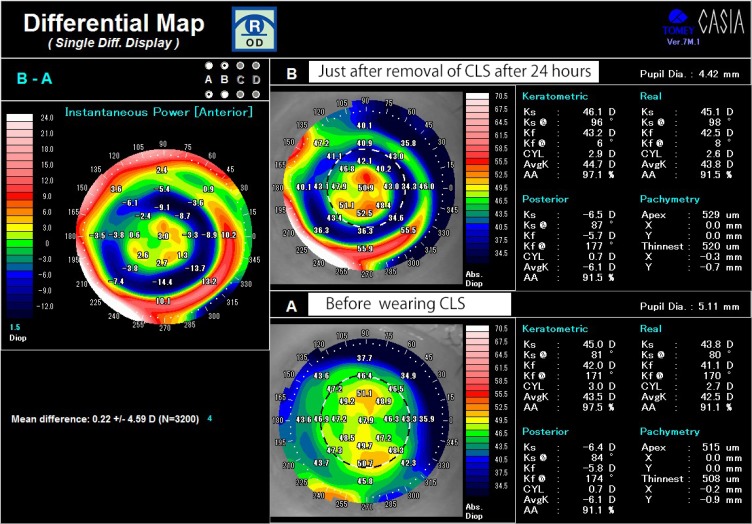Screen dimensions: 752x524
Task: Click the B - A differential corneal map
Action: 164,235
